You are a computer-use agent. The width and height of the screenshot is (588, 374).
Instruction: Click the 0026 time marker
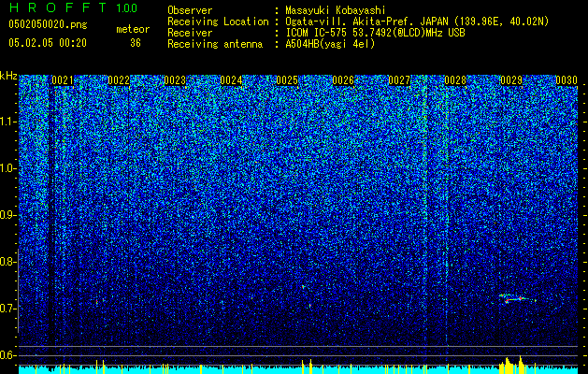click(x=343, y=80)
